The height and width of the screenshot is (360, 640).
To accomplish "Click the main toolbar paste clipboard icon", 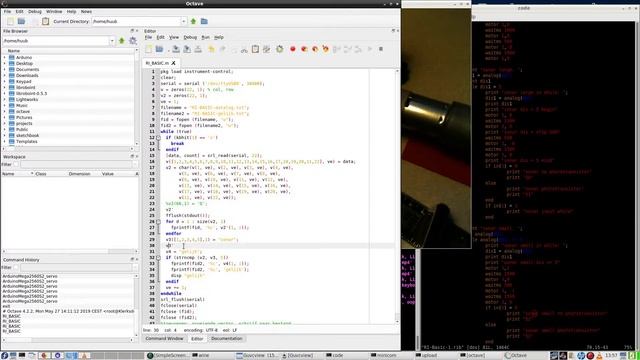I will coord(45,21).
